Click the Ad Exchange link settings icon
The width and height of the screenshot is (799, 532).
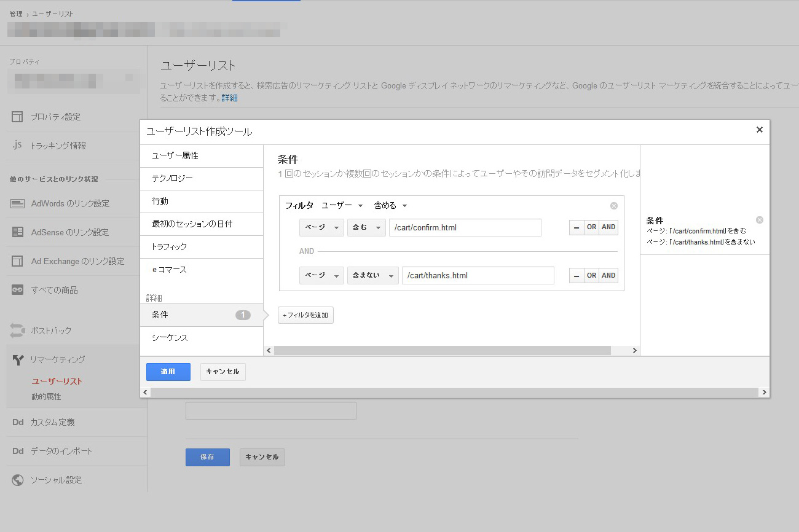click(18, 261)
